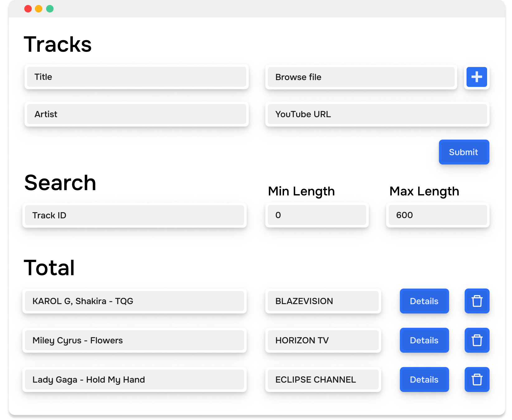Select the KAROL G, Shakira - TQG title field
The width and height of the screenshot is (512, 420).
pyautogui.click(x=135, y=301)
